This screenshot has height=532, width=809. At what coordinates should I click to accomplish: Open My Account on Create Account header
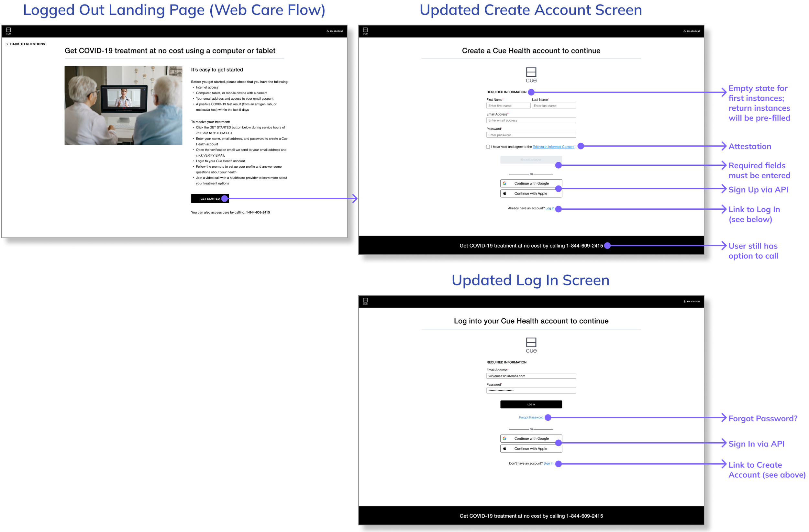[692, 31]
